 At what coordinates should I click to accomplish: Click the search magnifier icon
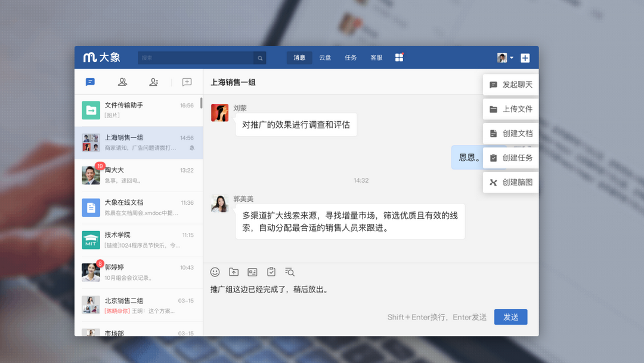coord(260,58)
